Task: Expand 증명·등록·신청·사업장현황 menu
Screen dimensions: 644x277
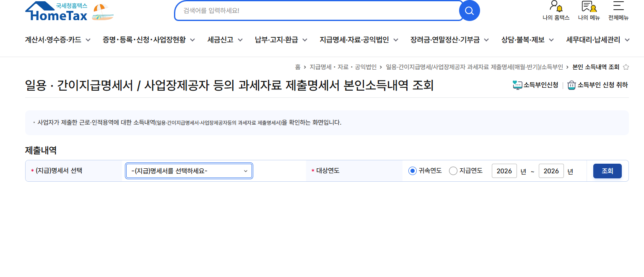Action: tap(149, 40)
